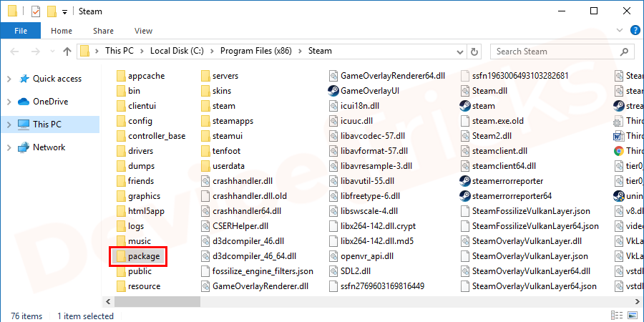644x322 pixels.
Task: Select d3dcompiler_46_64.dll file
Action: pyautogui.click(x=249, y=256)
